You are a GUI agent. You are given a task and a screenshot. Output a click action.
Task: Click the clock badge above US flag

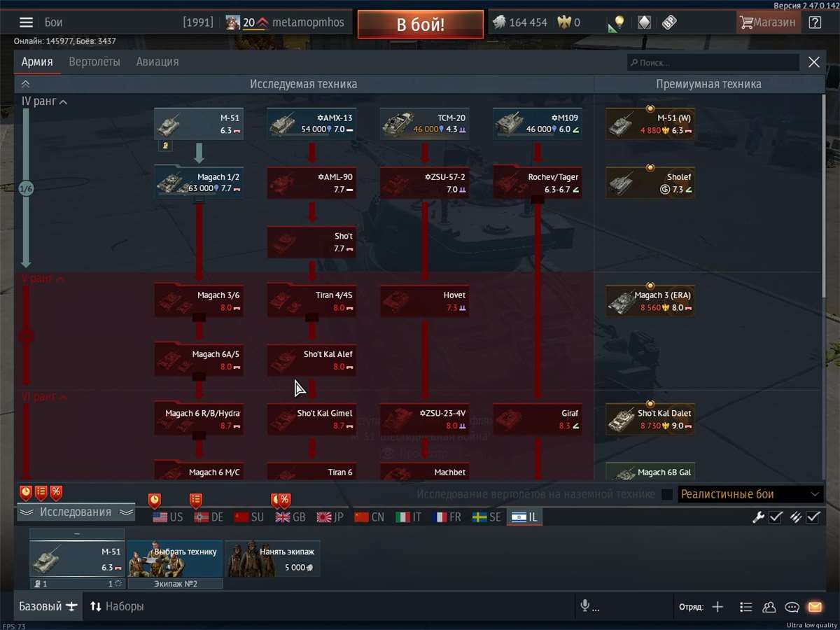155,500
